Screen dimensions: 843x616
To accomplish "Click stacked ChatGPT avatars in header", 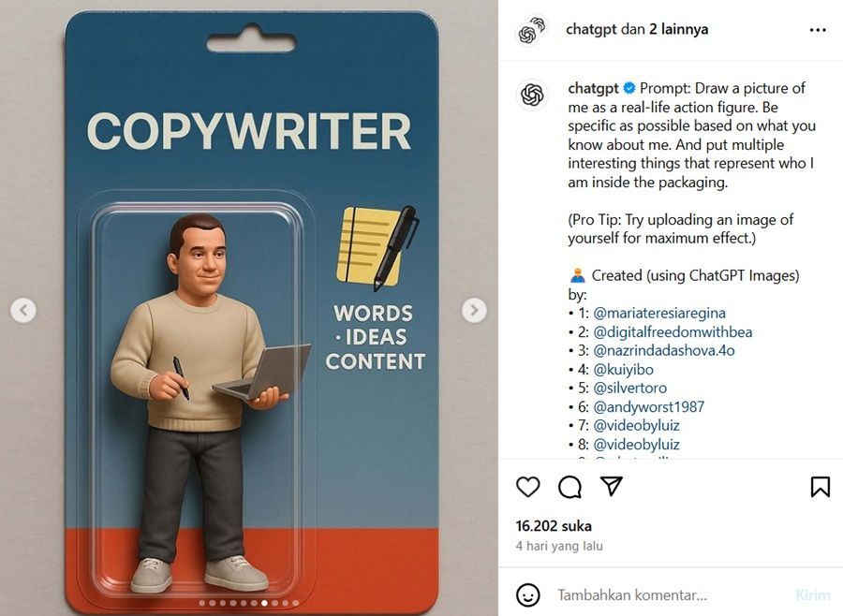I will point(531,31).
